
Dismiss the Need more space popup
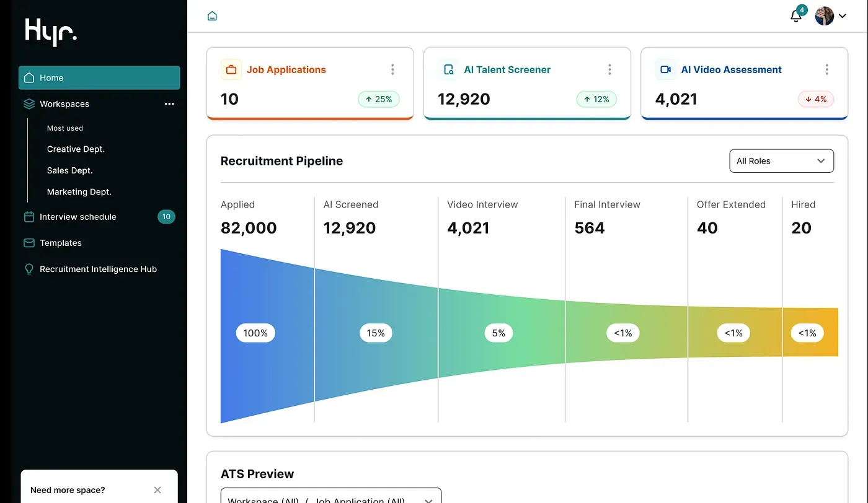tap(157, 489)
